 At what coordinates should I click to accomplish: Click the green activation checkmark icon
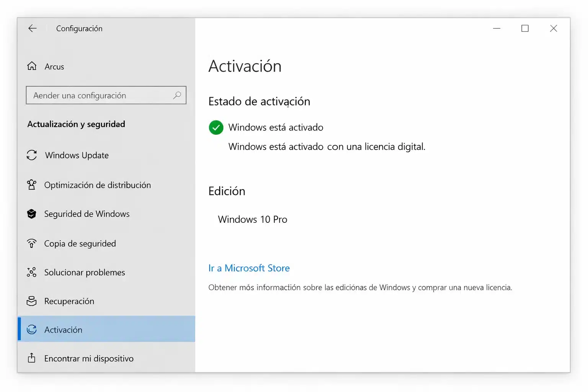(216, 127)
